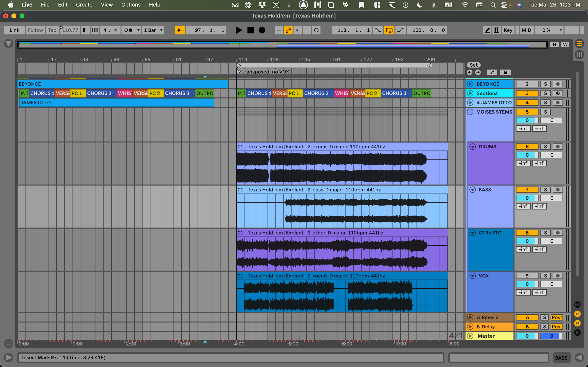Open the Create menu

[84, 5]
